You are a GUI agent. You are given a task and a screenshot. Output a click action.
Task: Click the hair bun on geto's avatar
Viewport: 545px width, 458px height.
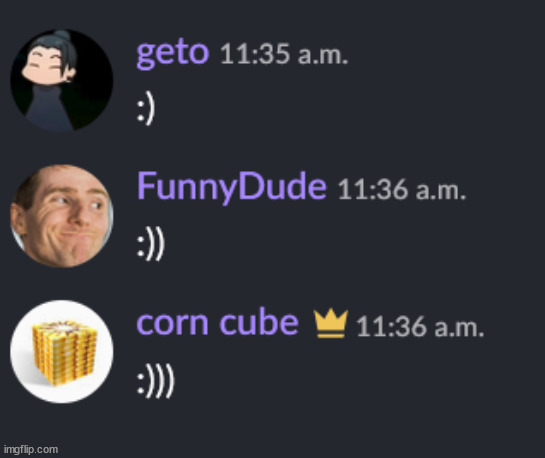[62, 35]
